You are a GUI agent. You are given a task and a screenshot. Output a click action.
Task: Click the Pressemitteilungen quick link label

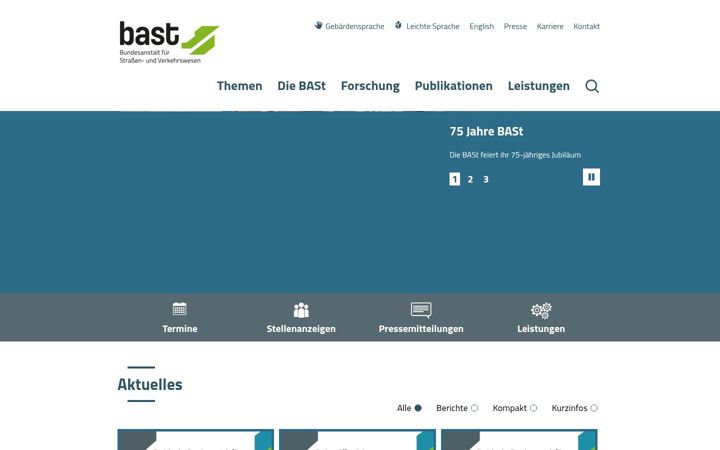(x=421, y=329)
